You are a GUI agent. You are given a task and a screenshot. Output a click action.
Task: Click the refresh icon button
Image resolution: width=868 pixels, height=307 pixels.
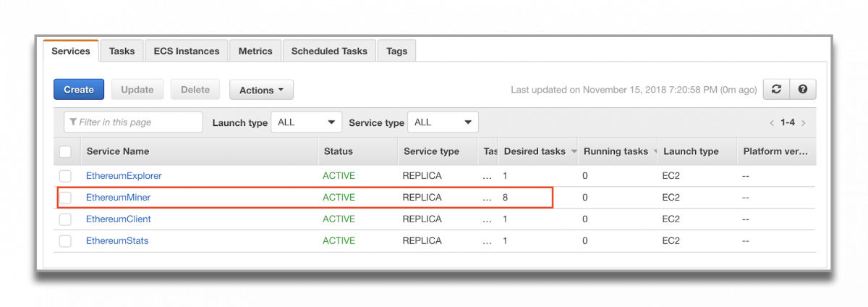point(776,89)
